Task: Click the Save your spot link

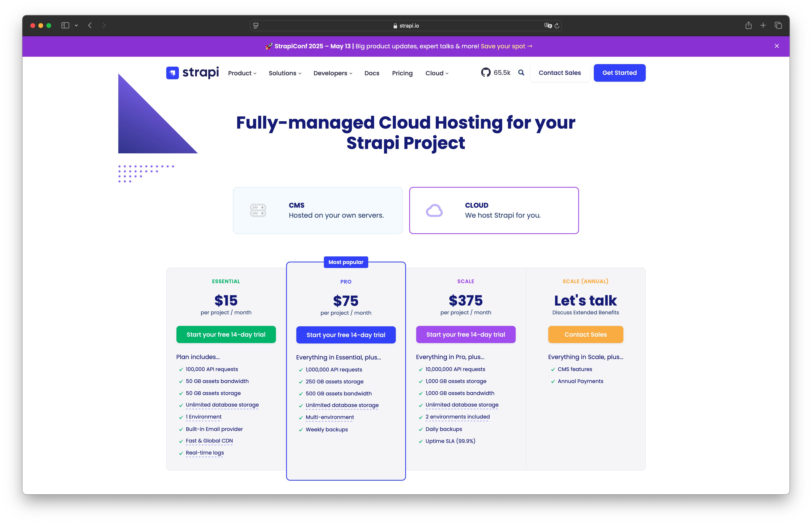Action: (x=506, y=46)
